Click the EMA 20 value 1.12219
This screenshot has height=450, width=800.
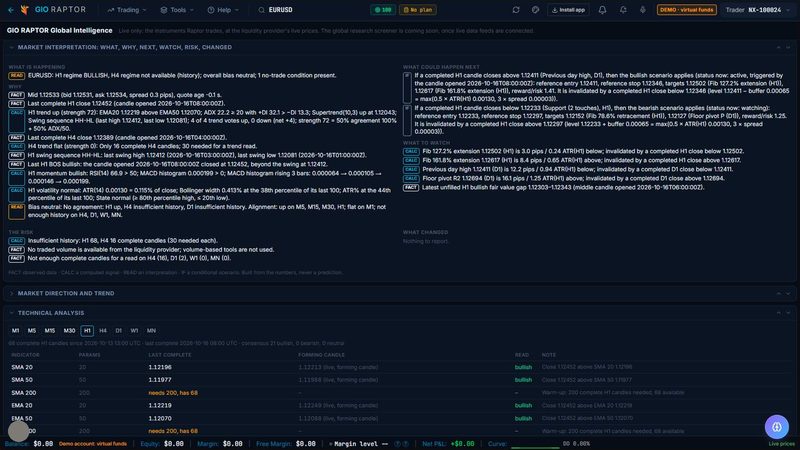160,406
